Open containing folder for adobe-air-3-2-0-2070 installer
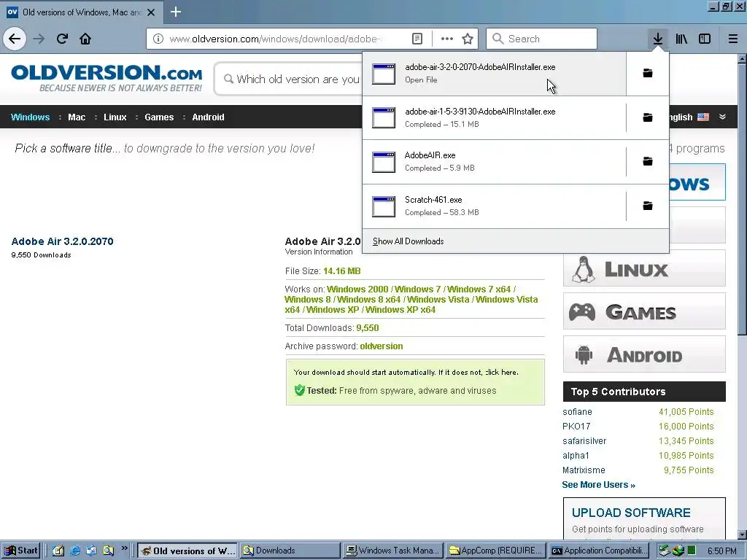This screenshot has width=747, height=560. click(648, 74)
